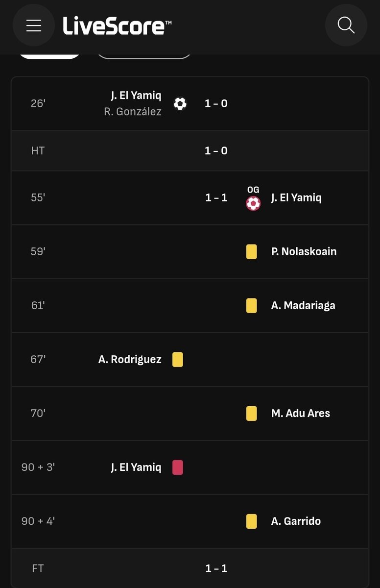The width and height of the screenshot is (380, 588).
Task: Open the hamburger menu
Action: [x=33, y=25]
